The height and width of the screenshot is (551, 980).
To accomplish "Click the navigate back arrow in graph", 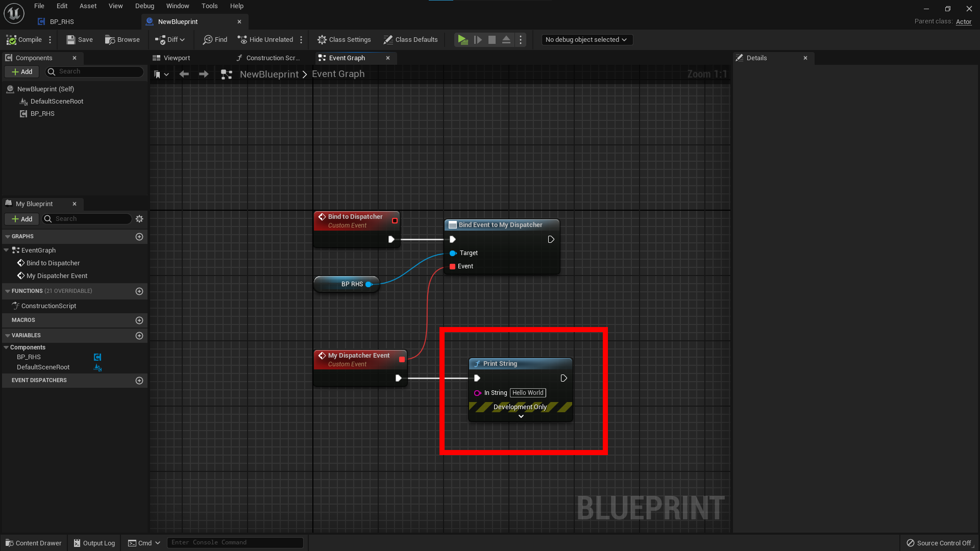I will (184, 74).
